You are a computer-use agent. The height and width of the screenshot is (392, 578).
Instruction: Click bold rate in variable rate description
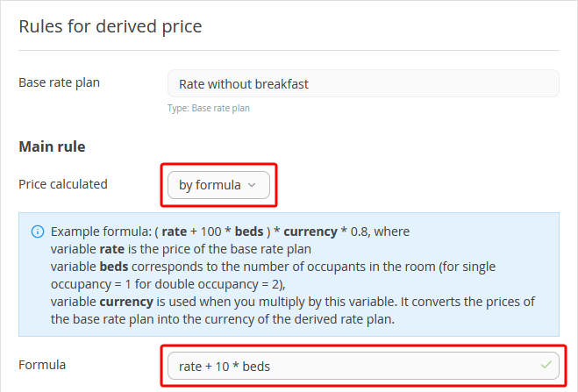112,249
